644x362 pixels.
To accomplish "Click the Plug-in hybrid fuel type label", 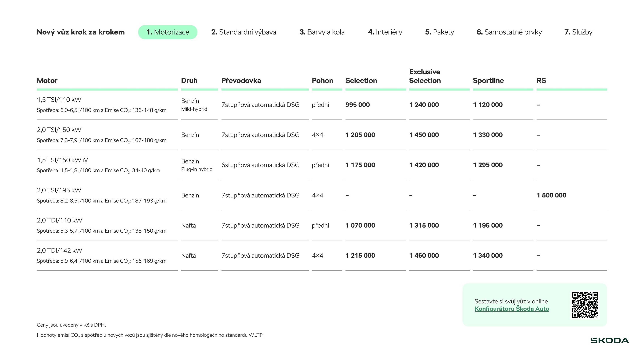I will [196, 169].
